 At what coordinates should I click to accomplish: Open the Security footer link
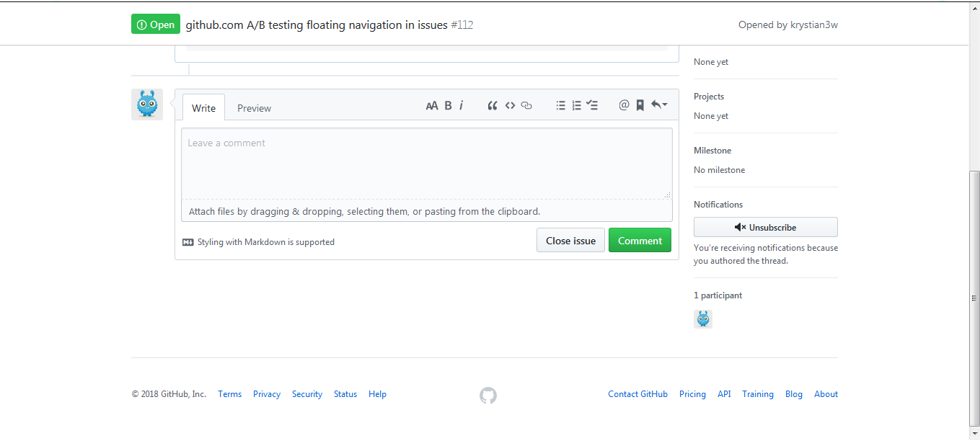pos(307,394)
